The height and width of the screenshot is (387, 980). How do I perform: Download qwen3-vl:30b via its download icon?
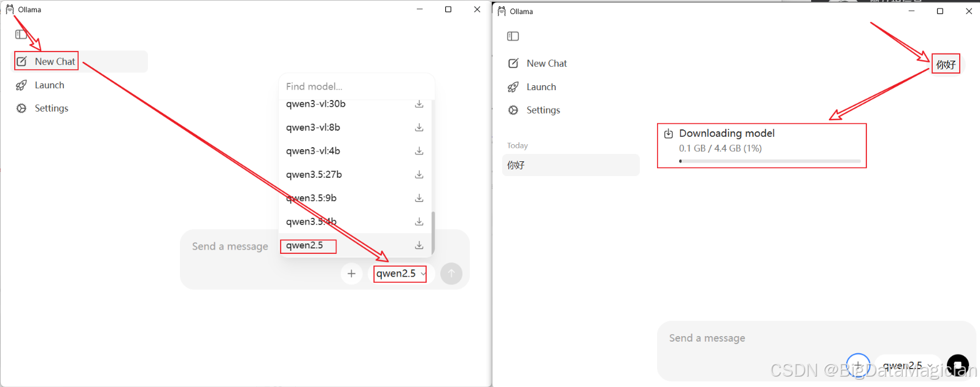click(x=419, y=104)
